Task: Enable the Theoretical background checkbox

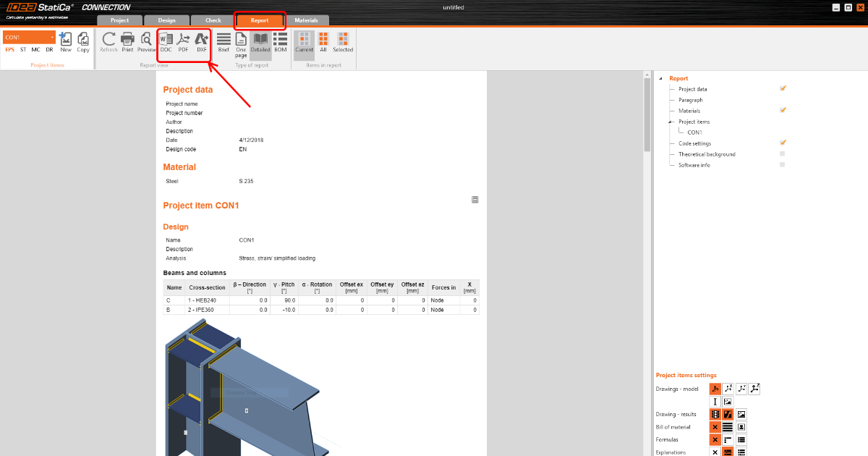Action: click(783, 153)
